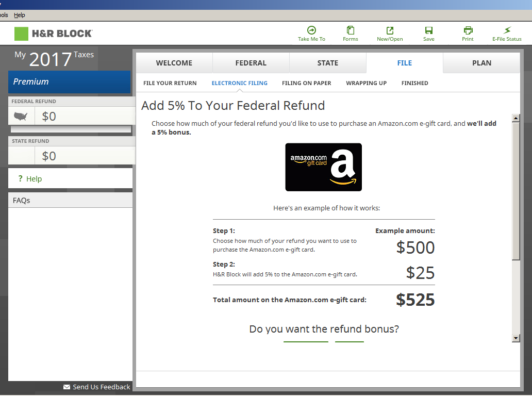
Task: Click the Take Me To toolbar icon
Action: pyautogui.click(x=311, y=33)
